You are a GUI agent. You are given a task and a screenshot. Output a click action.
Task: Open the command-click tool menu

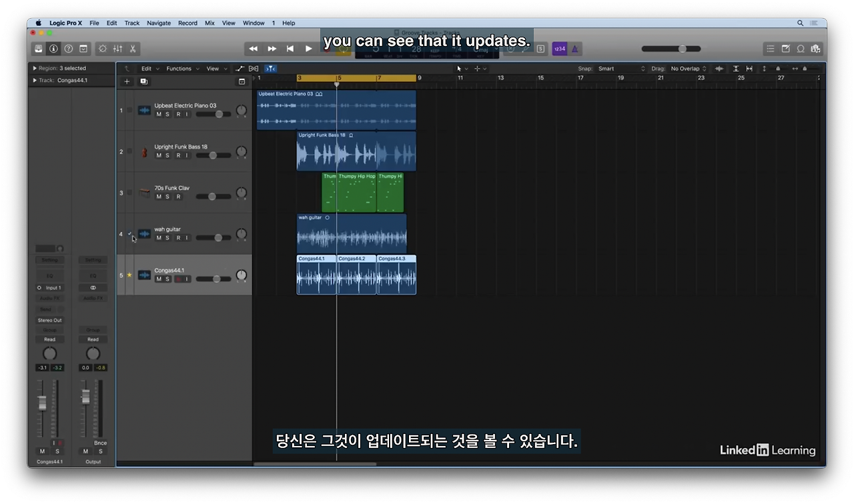(480, 69)
